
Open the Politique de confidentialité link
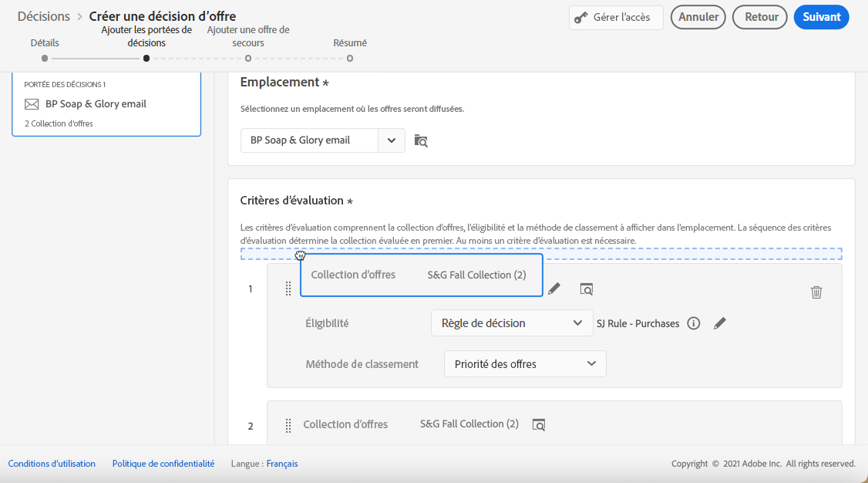point(163,464)
